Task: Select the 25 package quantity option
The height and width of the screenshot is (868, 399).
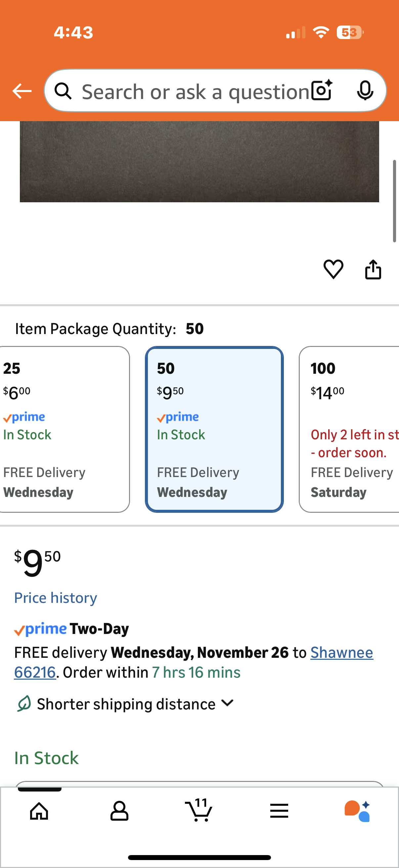Action: pyautogui.click(x=64, y=429)
